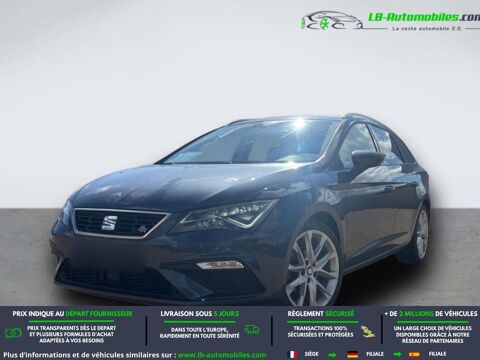480x360 pixels.
Task: Click the French flag icon
Action: point(293,354)
